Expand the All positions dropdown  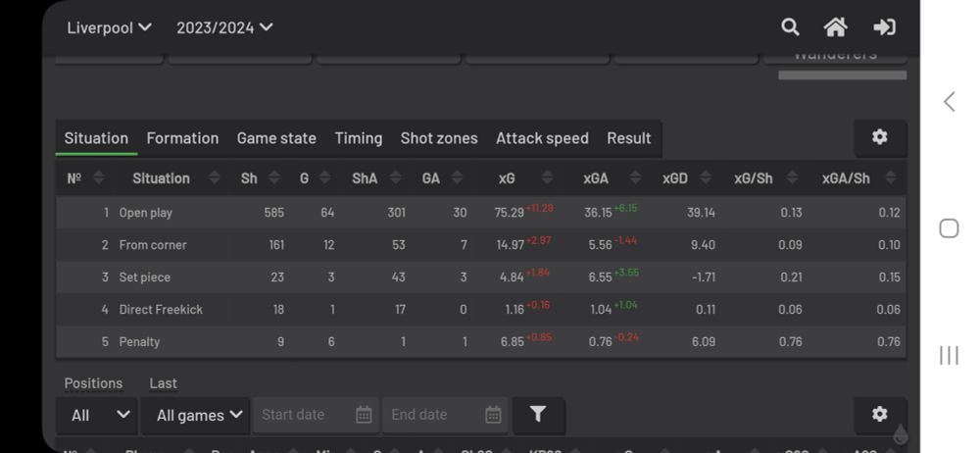coord(98,415)
